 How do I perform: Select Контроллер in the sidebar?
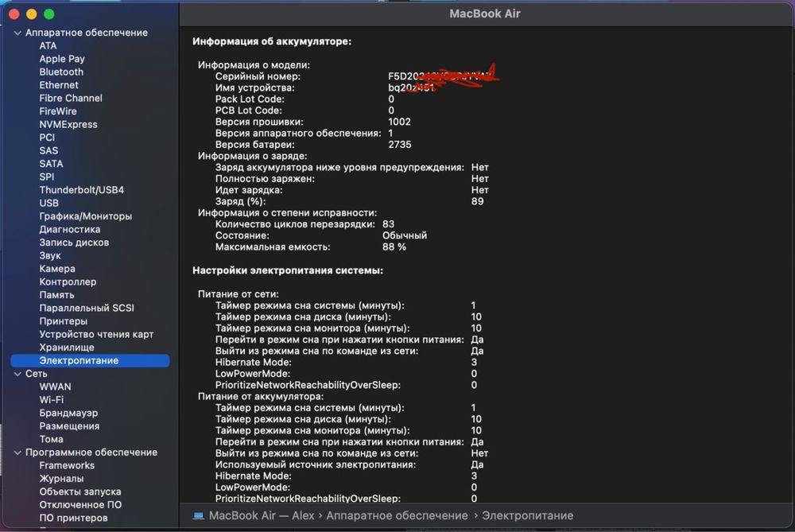[68, 282]
